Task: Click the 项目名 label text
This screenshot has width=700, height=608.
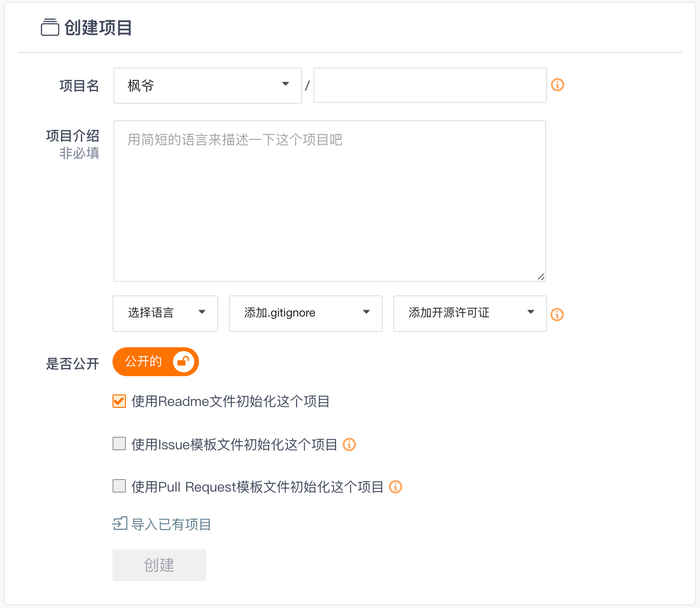Action: click(79, 86)
